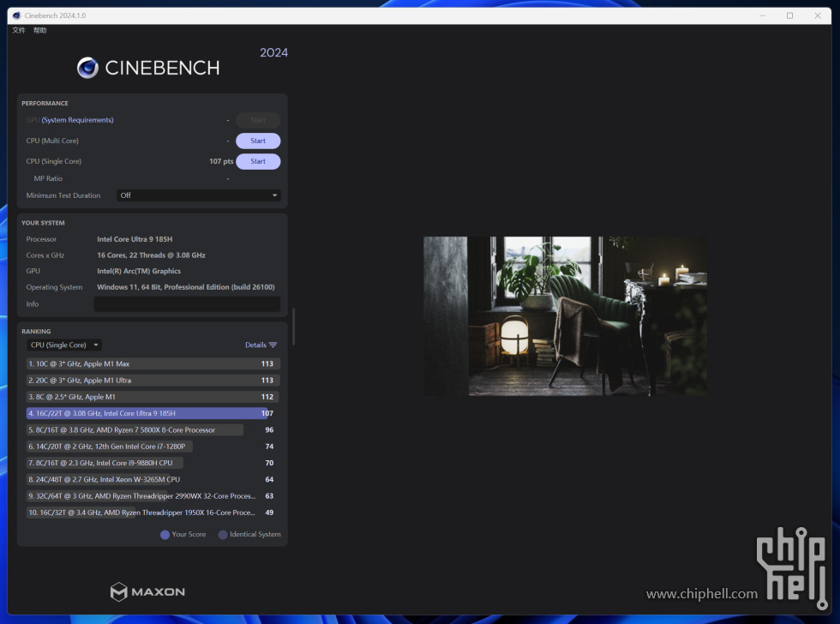Image resolution: width=840 pixels, height=624 pixels.
Task: Click the left panel's vertical scrollbar
Action: 293,327
